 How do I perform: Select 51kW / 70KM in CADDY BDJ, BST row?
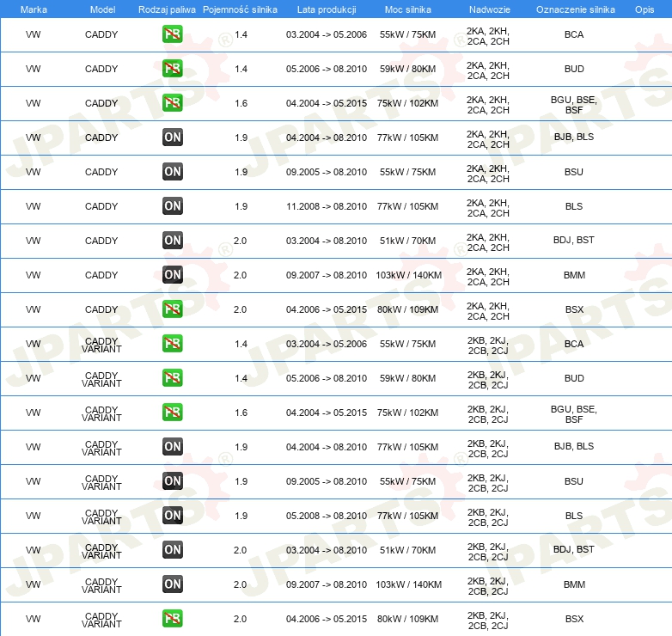point(407,241)
